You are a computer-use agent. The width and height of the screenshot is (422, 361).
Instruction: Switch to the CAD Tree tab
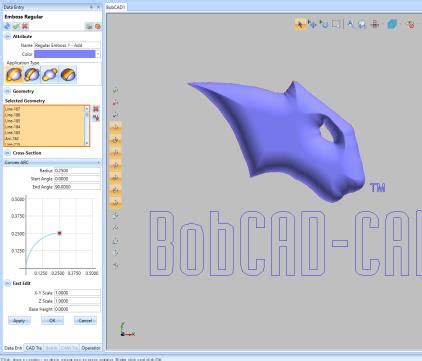click(x=34, y=348)
